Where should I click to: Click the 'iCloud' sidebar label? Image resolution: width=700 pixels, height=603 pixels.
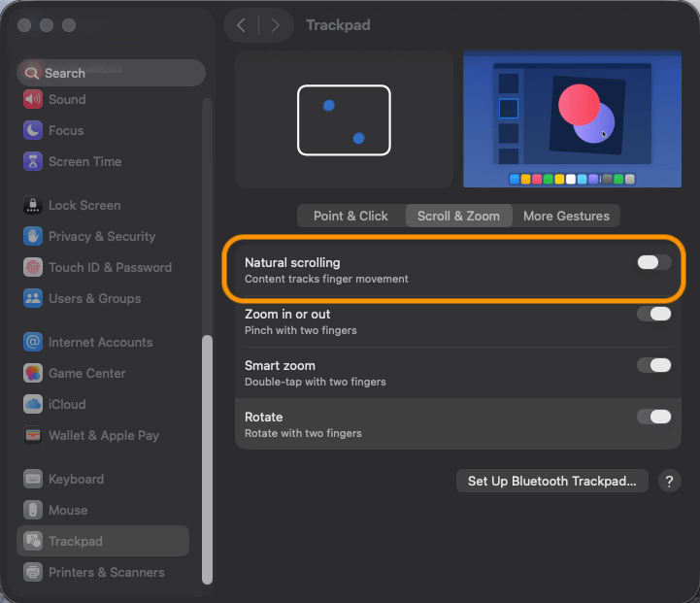pos(67,404)
